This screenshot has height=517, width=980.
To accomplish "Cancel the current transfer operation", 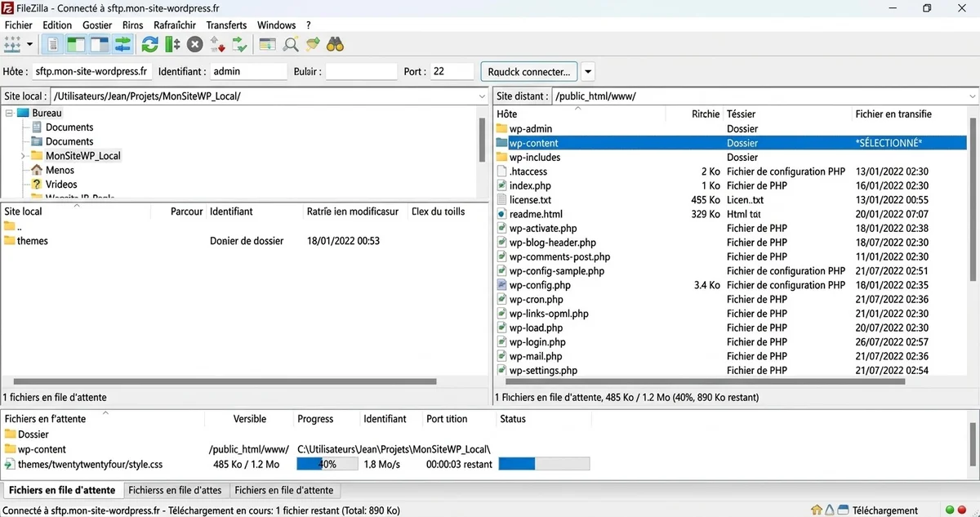I will click(x=194, y=44).
